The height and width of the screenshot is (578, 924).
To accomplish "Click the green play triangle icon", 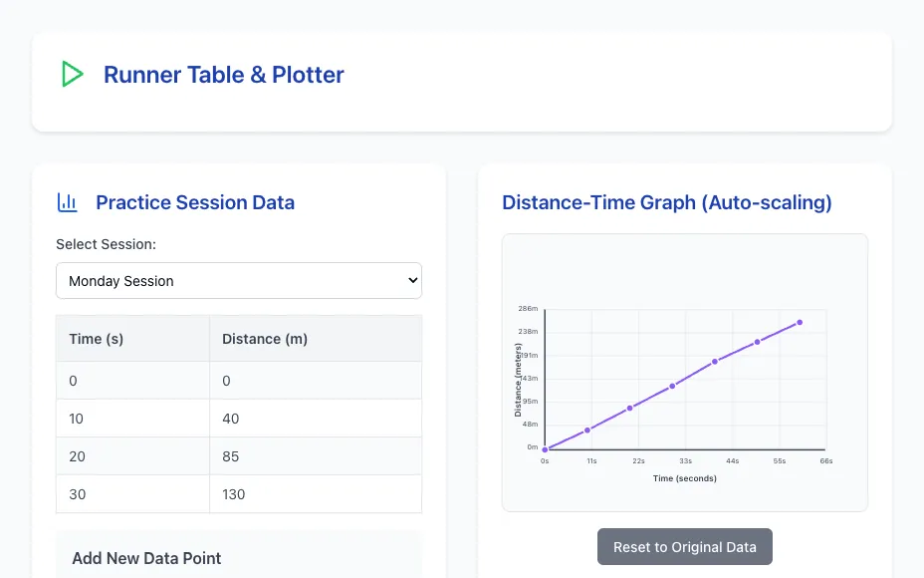I will click(x=73, y=75).
